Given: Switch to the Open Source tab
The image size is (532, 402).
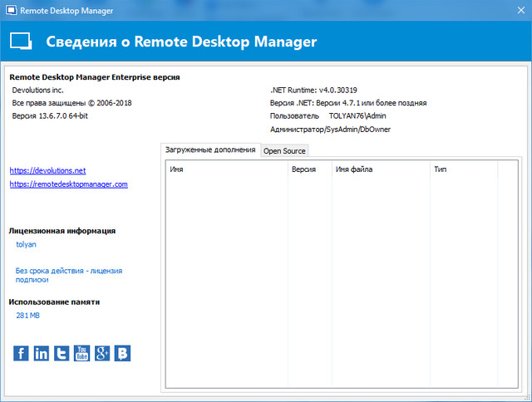Looking at the screenshot, I should 284,151.
